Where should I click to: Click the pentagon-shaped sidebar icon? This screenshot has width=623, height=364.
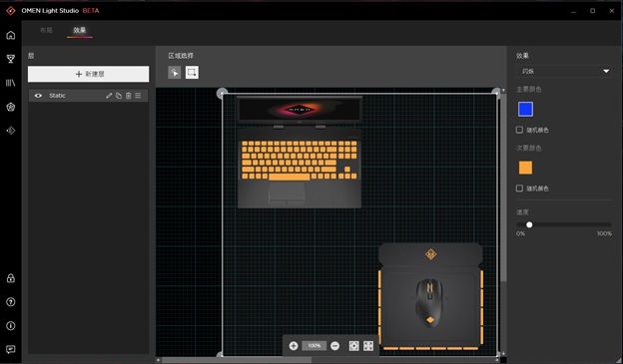[11, 107]
